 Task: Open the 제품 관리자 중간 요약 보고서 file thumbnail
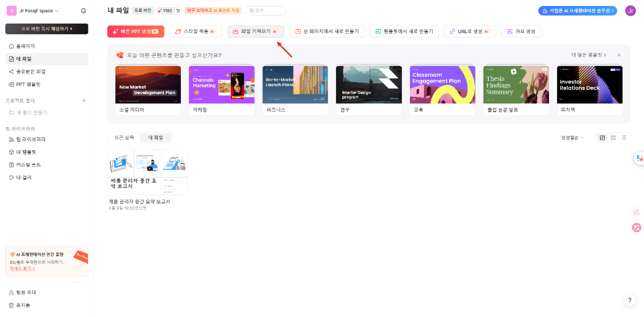148,172
